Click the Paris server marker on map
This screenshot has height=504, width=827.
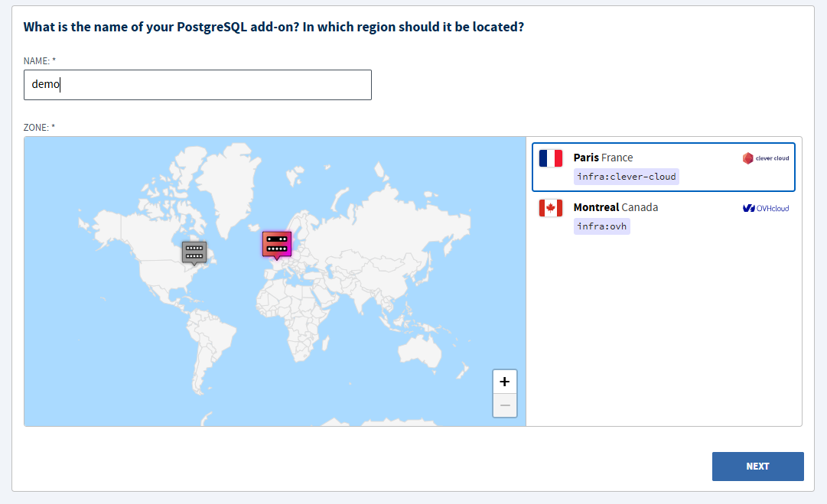277,245
